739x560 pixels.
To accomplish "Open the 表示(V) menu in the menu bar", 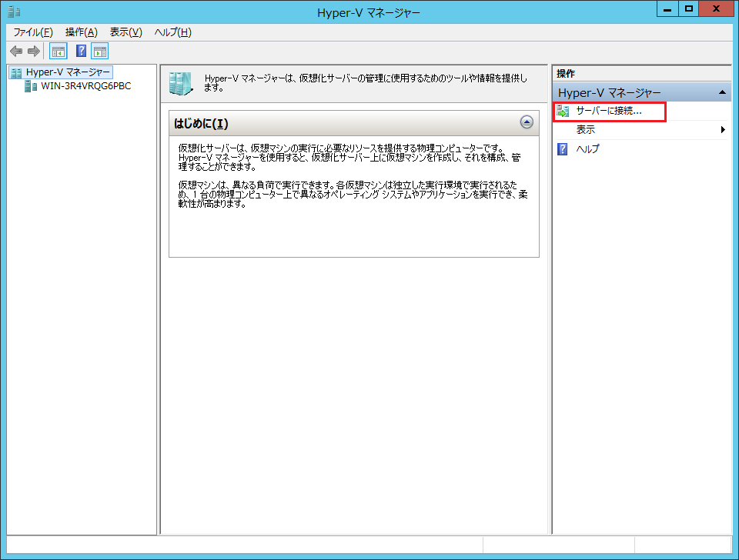I will click(x=125, y=32).
